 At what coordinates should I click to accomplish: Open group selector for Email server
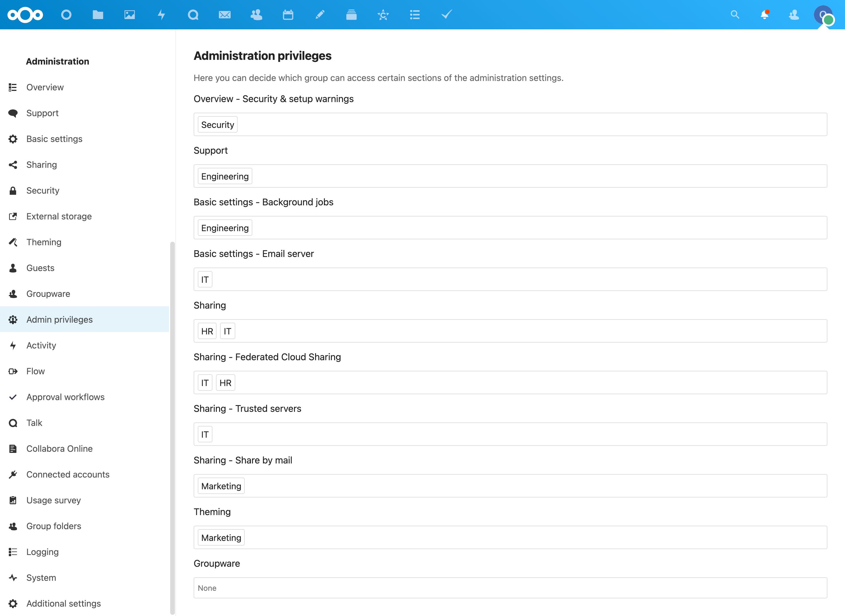510,279
